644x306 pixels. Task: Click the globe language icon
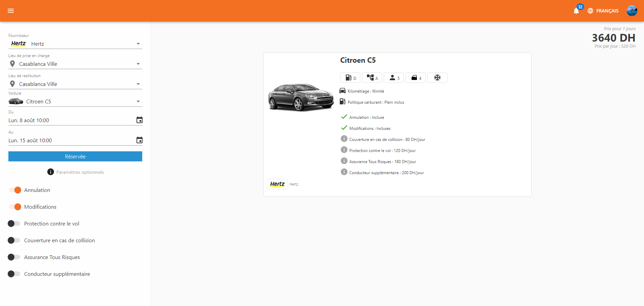590,11
